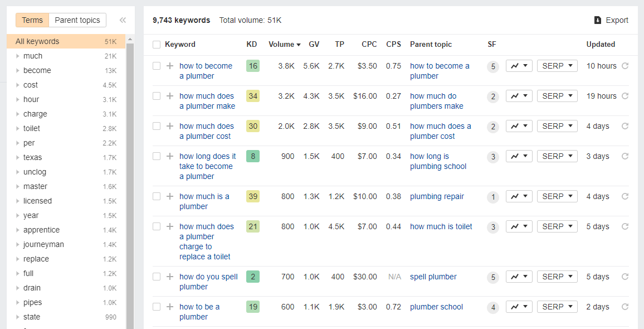Add 'how much does a plumber make' via the plus icon

pyautogui.click(x=169, y=96)
